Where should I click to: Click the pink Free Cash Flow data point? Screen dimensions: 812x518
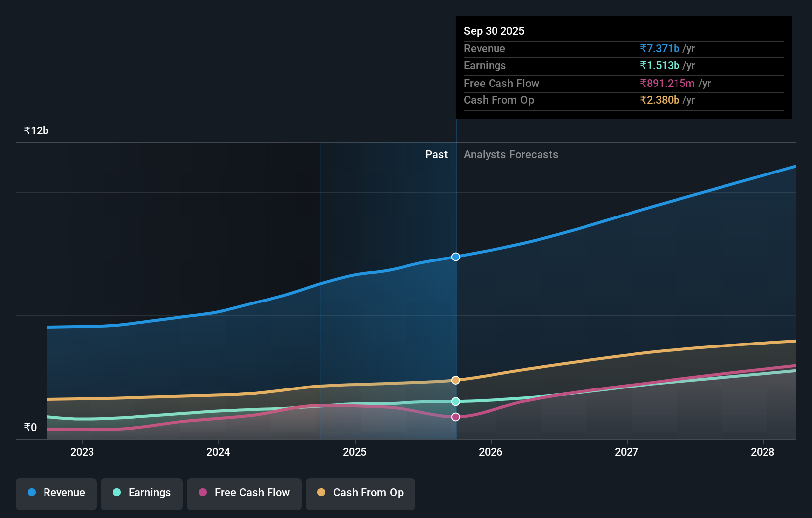point(455,417)
